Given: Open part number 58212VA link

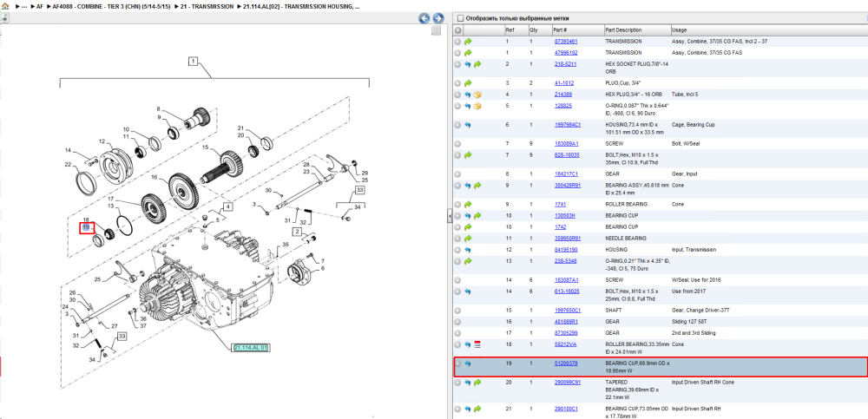Looking at the screenshot, I should [565, 344].
